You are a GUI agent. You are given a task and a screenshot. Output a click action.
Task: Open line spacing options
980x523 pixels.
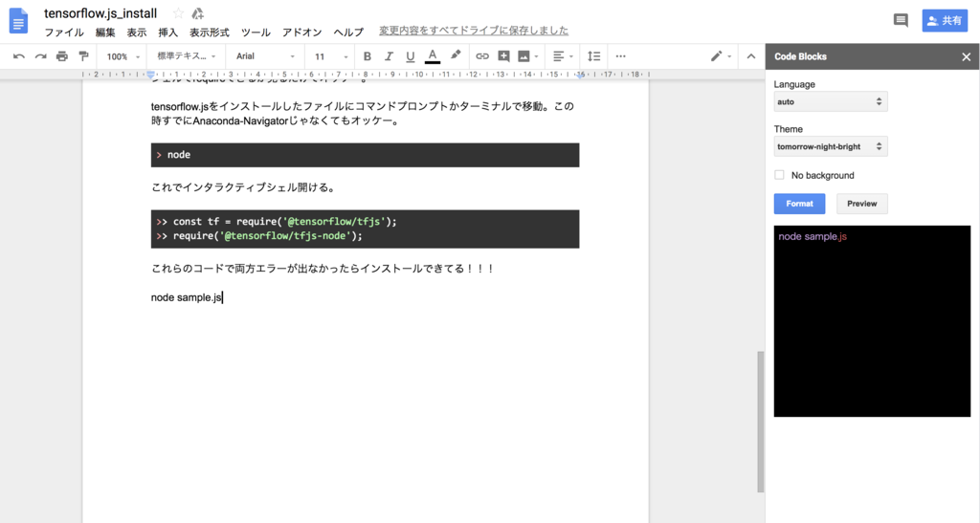pos(593,56)
